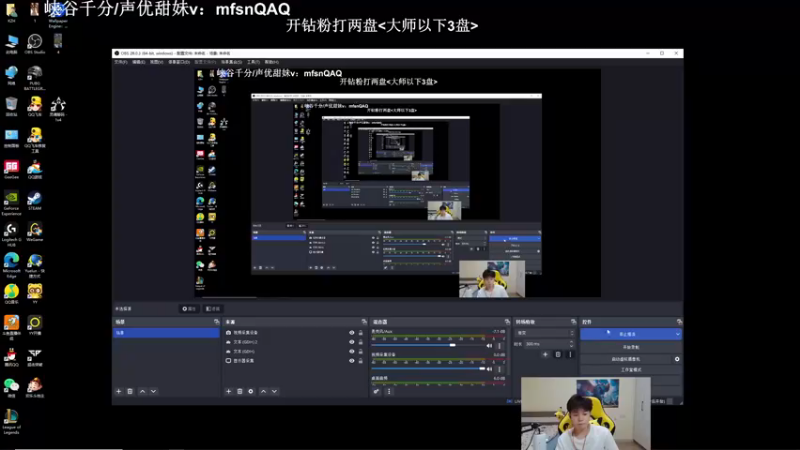
Task: Mute the Mic/Aux audio channel
Action: 489,345
